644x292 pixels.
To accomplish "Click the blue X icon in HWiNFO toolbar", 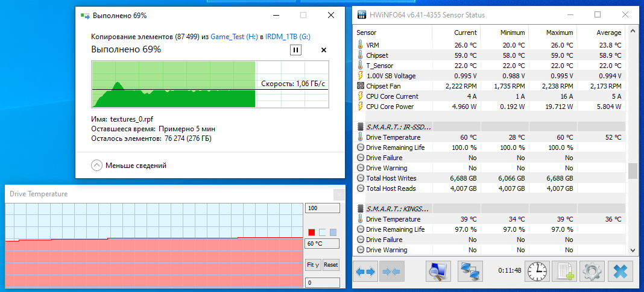I will point(620,272).
